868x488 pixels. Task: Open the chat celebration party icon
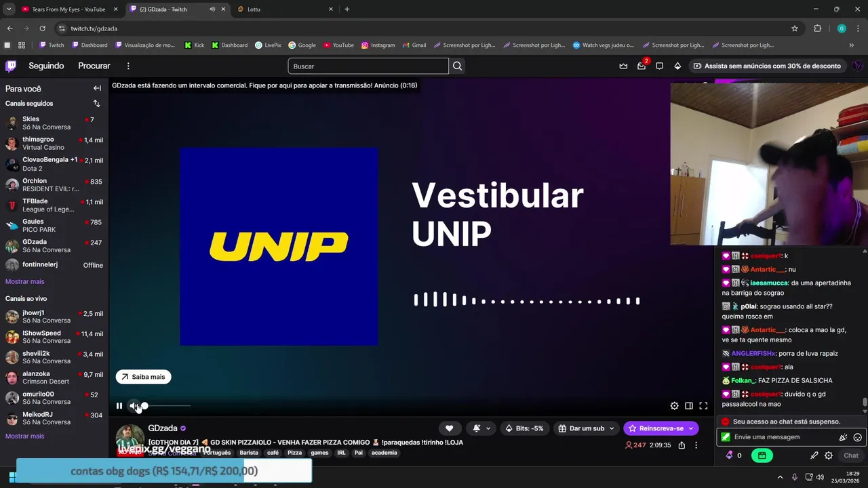843,437
